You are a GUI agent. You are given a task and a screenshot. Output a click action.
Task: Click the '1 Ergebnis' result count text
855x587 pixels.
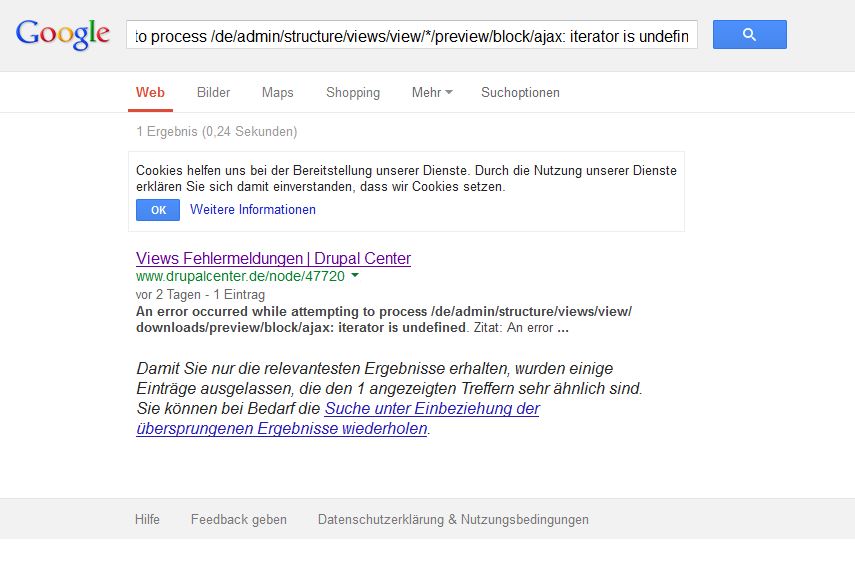tap(216, 131)
